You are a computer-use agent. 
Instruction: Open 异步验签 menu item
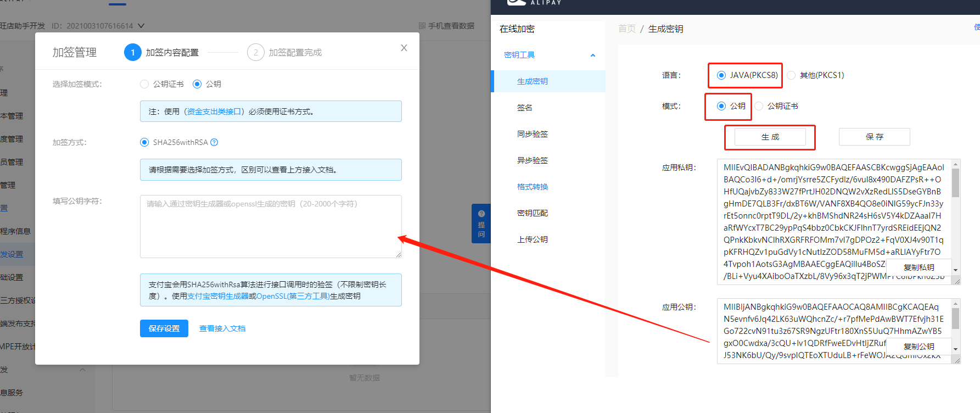[x=548, y=160]
